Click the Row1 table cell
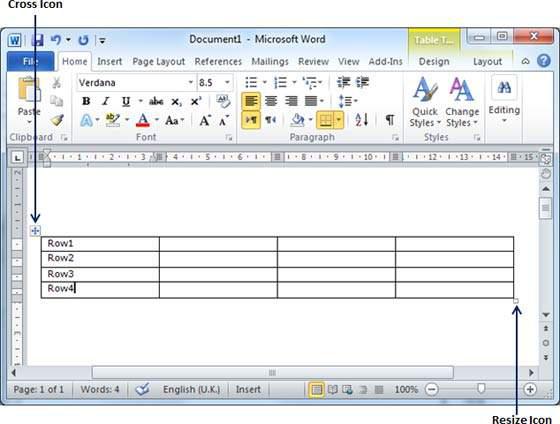The height and width of the screenshot is (424, 560). tap(100, 244)
